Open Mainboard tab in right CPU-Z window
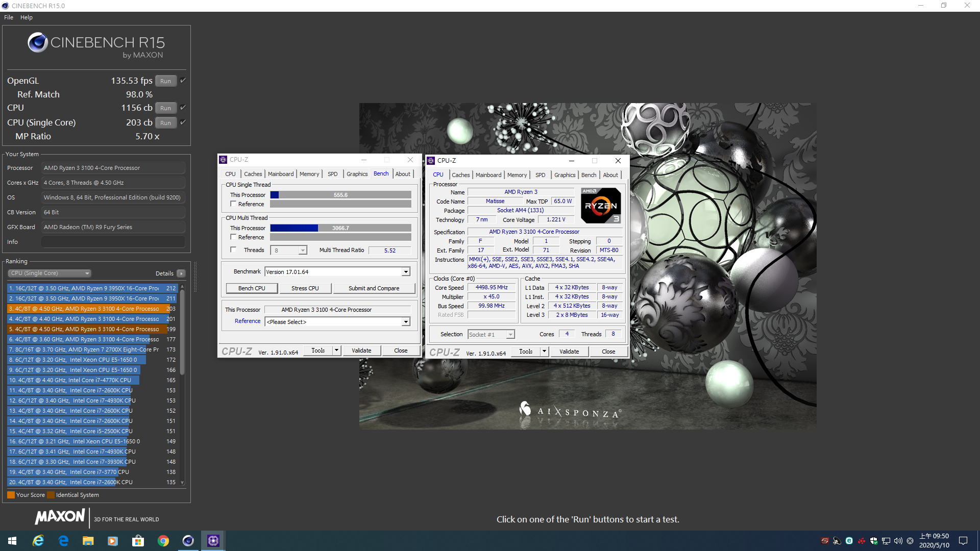This screenshot has height=551, width=980. [x=488, y=175]
